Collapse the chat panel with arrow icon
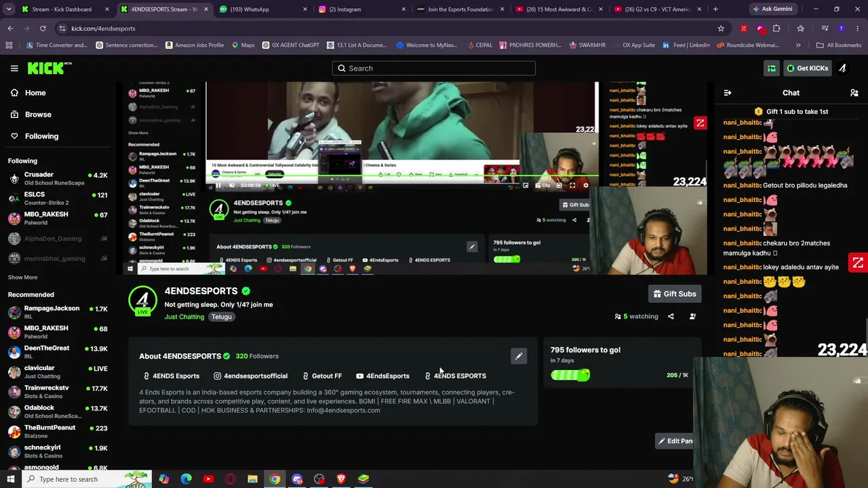 coord(728,93)
